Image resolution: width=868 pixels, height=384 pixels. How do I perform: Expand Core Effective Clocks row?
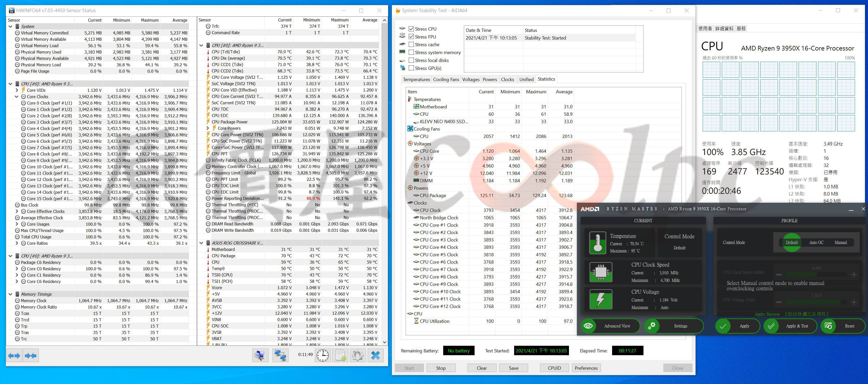tap(17, 212)
